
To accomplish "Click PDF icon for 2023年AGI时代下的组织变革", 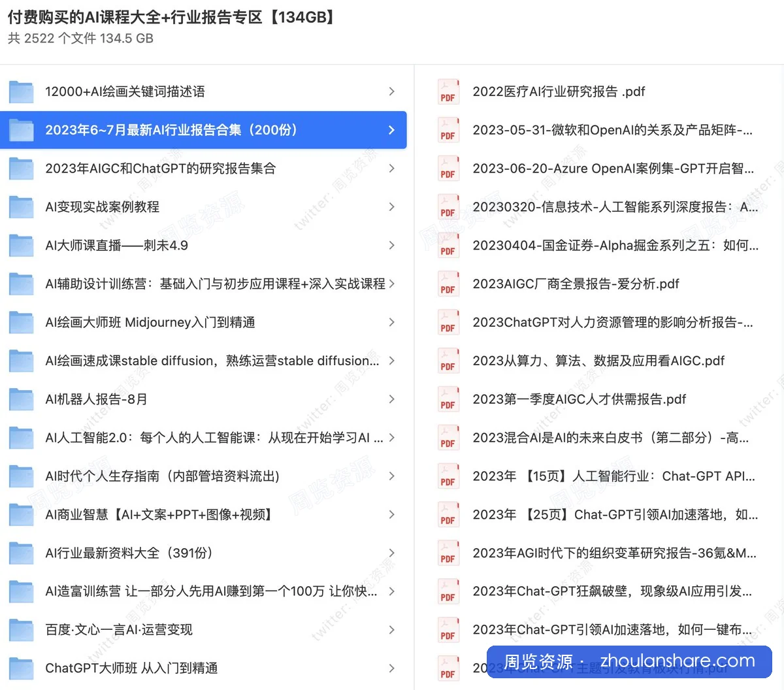I will click(448, 553).
